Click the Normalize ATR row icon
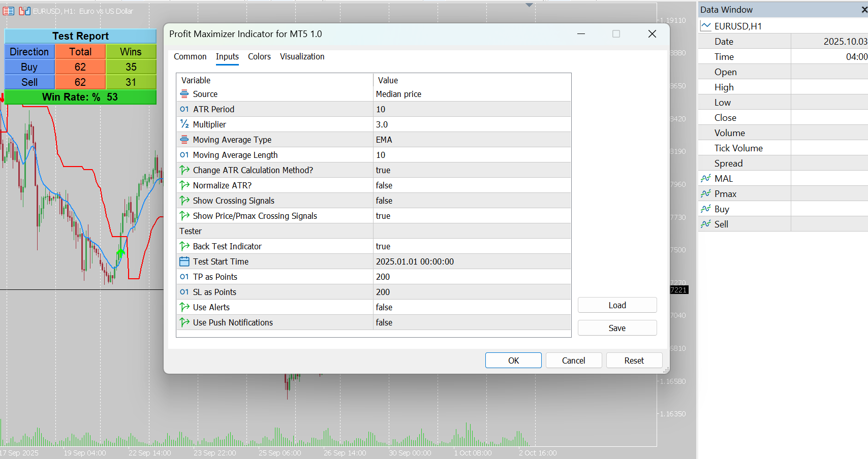The width and height of the screenshot is (868, 459). coord(184,185)
